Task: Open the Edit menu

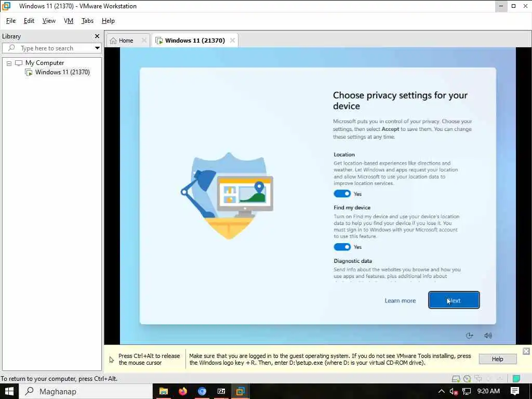Action: click(29, 21)
